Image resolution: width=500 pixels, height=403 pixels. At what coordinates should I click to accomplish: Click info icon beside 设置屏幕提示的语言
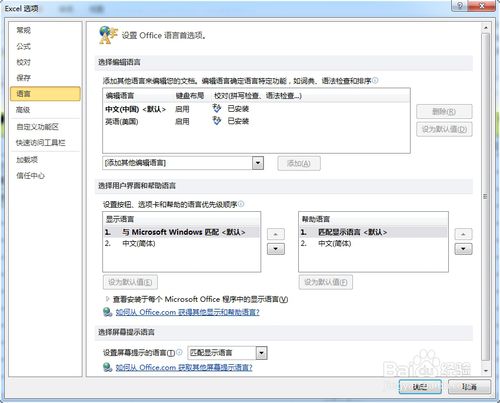[179, 352]
